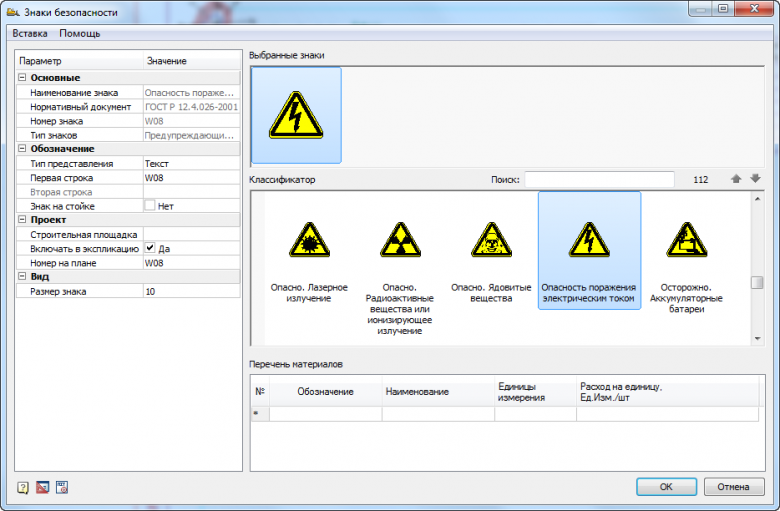Click the Обозначение column header in materials

(325, 392)
